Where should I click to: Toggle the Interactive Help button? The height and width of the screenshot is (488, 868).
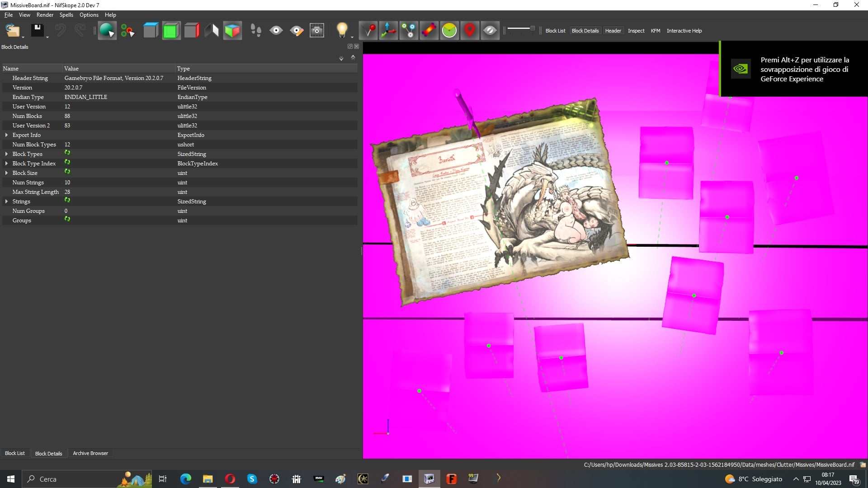(x=684, y=31)
